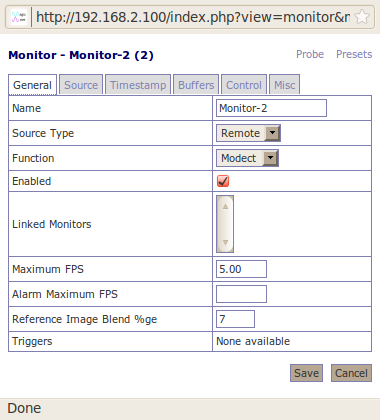Image resolution: width=380 pixels, height=420 pixels.
Task: Click the Cancel button
Action: point(351,373)
